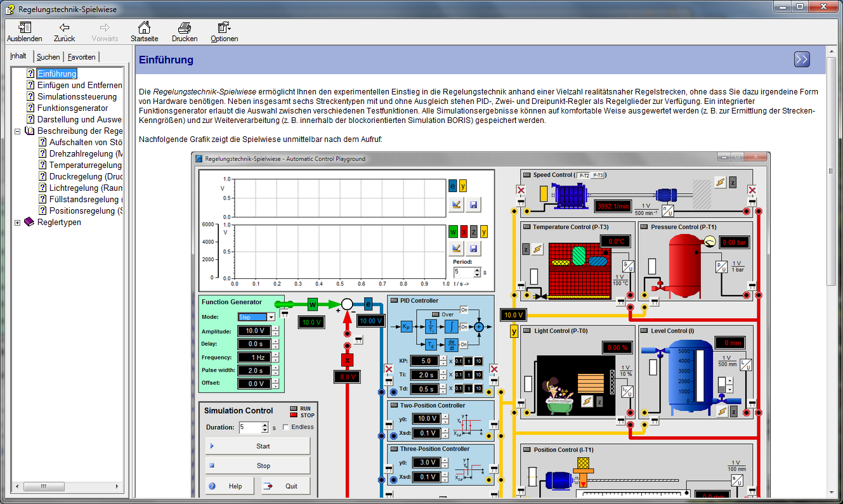Click the blue e signal swatch by the upper chart
Image resolution: width=843 pixels, height=504 pixels.
(x=452, y=186)
